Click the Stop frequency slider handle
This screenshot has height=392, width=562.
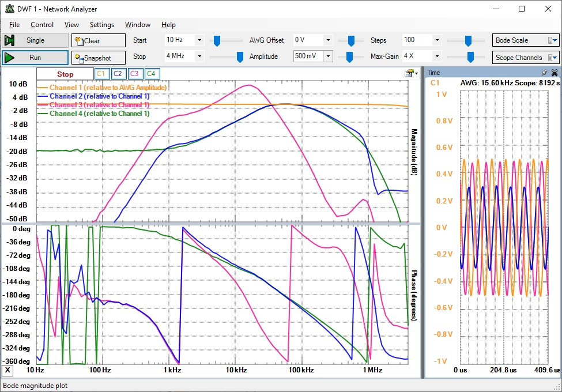pos(240,56)
